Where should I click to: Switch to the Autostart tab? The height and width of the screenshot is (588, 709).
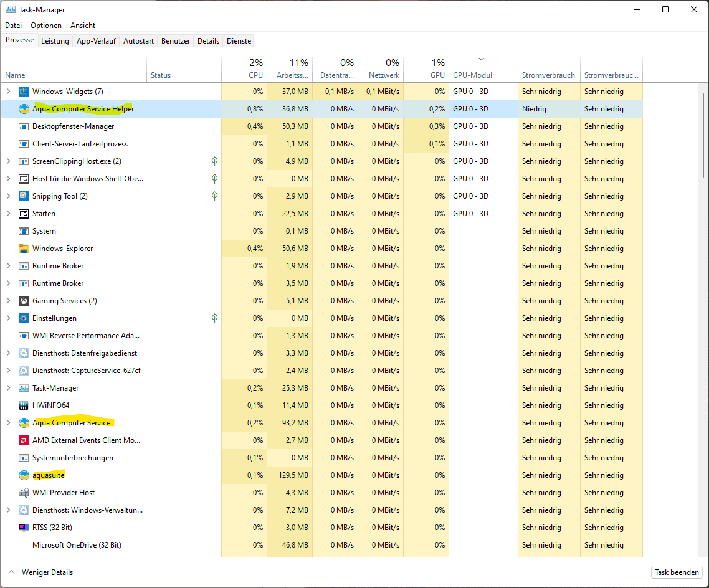(138, 41)
